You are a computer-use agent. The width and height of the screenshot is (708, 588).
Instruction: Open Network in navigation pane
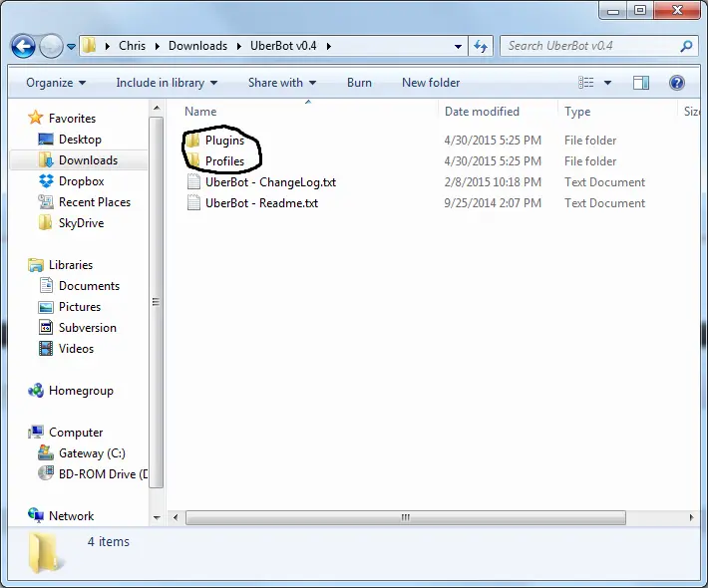click(x=72, y=516)
